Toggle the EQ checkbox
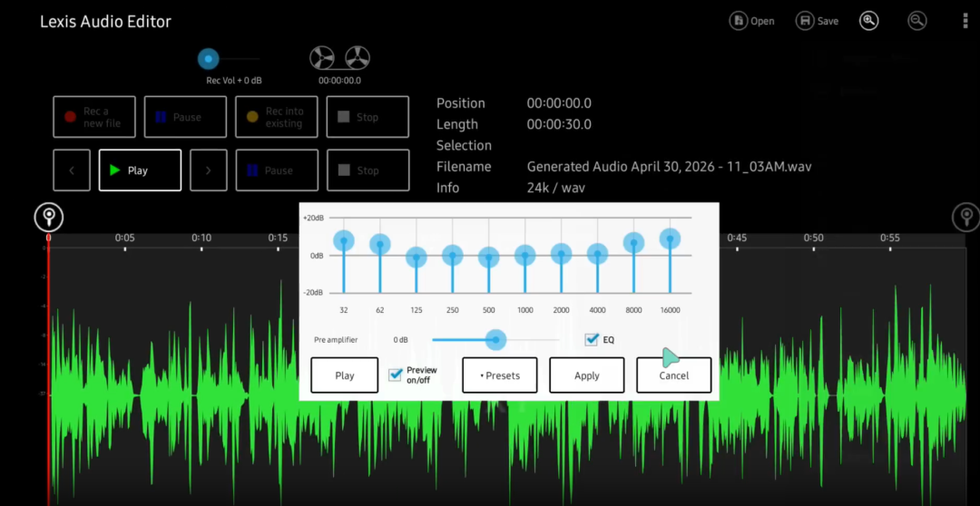980x506 pixels. pos(592,339)
